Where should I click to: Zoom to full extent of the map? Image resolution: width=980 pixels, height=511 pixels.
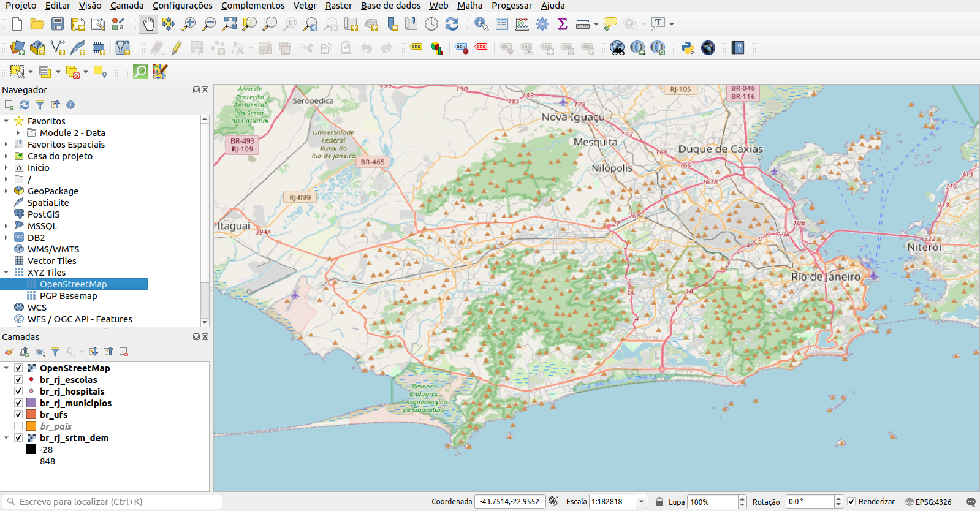pyautogui.click(x=229, y=24)
